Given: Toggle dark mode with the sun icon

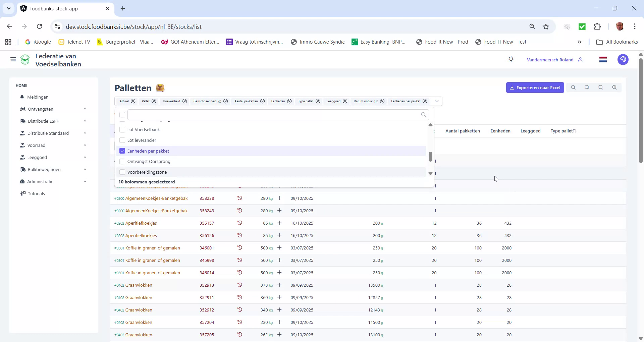Looking at the screenshot, I should click(x=511, y=59).
